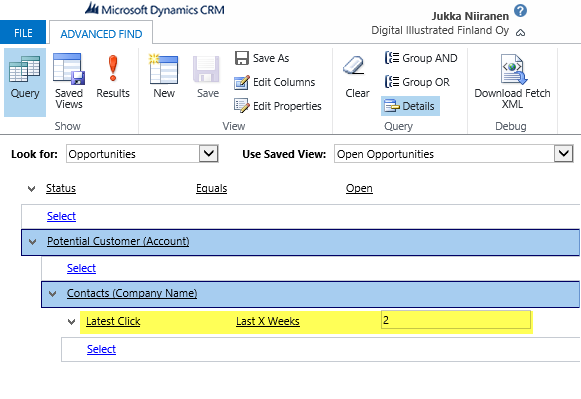The width and height of the screenshot is (581, 399).
Task: Click the Equals operator link
Action: click(212, 188)
